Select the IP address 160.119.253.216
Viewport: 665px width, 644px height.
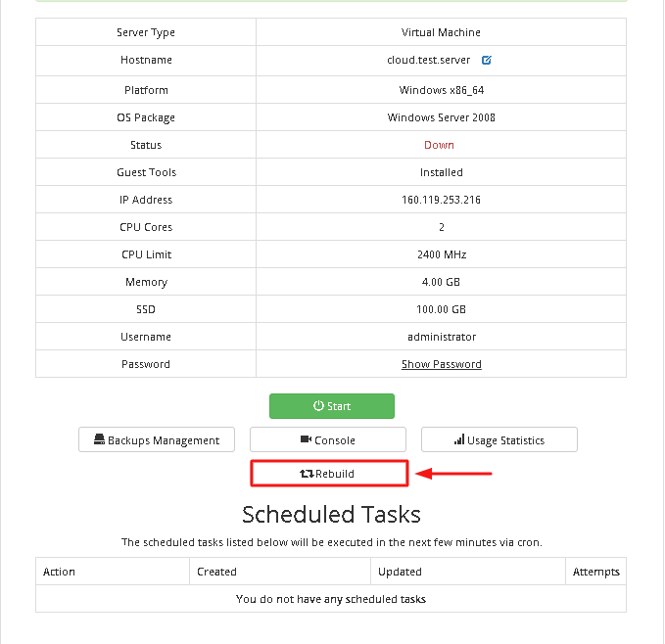pos(441,200)
